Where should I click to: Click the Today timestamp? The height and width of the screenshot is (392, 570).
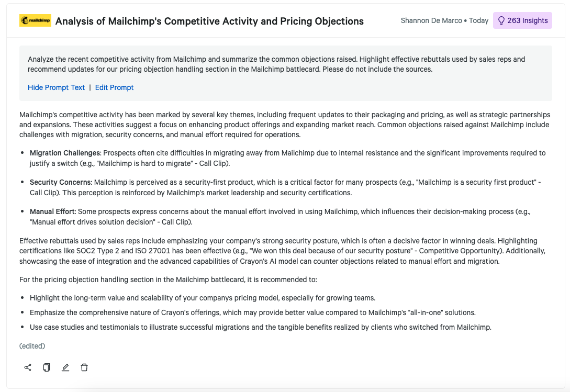pos(478,20)
